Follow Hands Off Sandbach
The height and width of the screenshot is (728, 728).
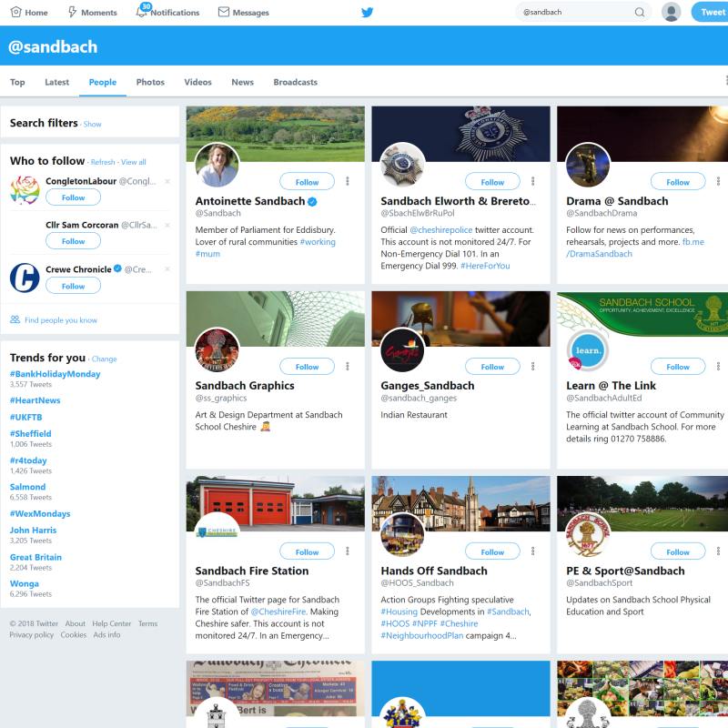tap(492, 551)
